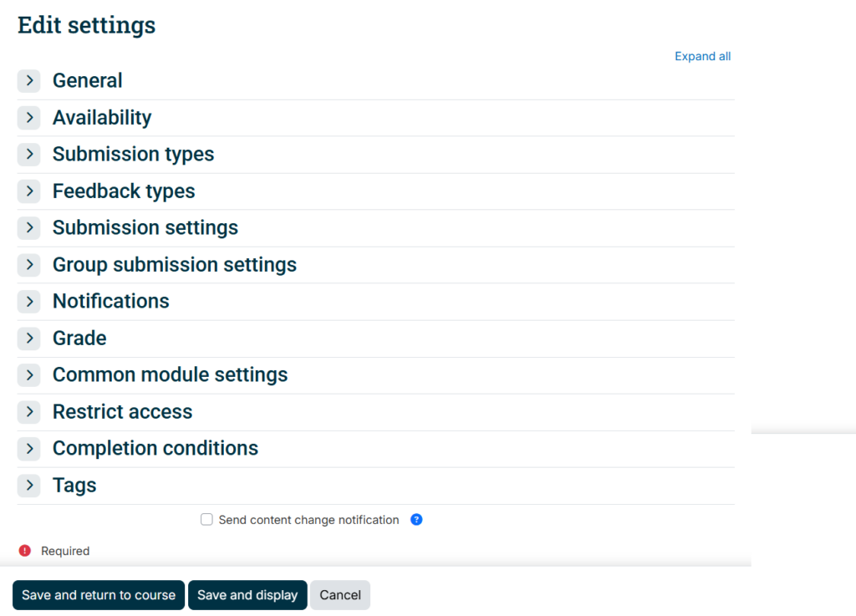Save and return to course
856x616 pixels.
point(99,595)
